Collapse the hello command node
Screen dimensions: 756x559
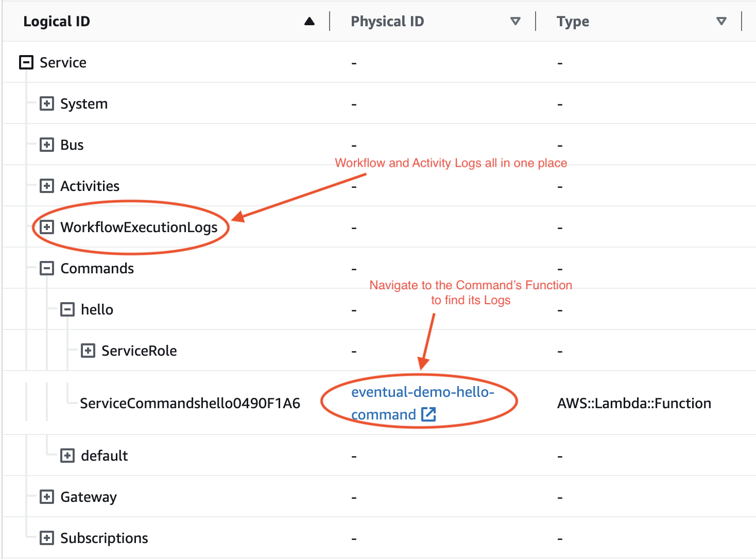point(67,309)
